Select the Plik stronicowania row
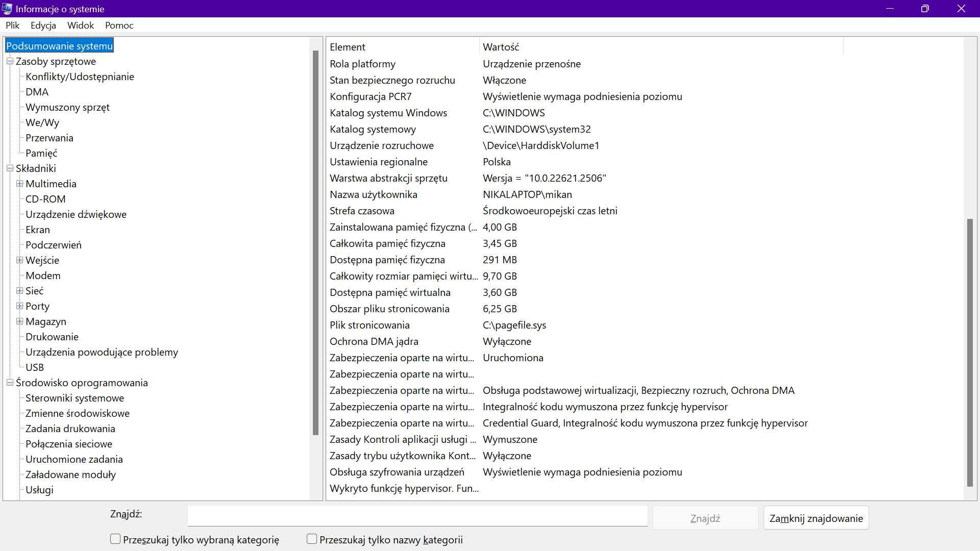This screenshot has height=551, width=980. pyautogui.click(x=584, y=325)
